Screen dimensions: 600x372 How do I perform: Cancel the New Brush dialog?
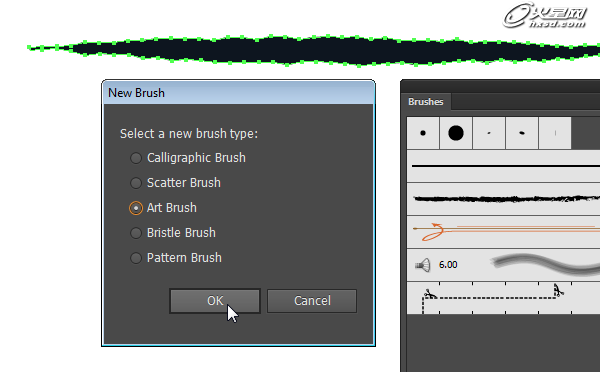312,301
